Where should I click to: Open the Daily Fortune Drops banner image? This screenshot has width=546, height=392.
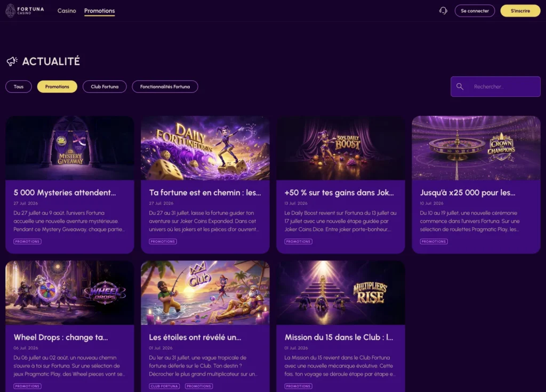click(205, 148)
